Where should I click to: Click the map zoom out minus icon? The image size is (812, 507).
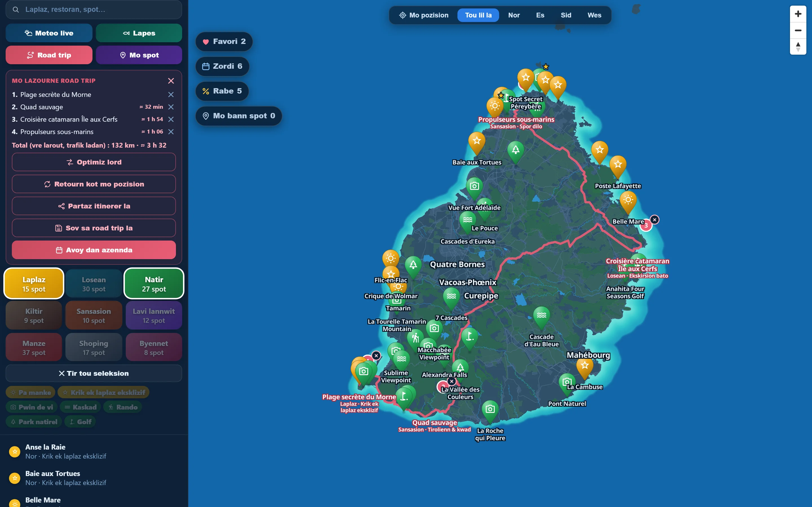(x=798, y=30)
